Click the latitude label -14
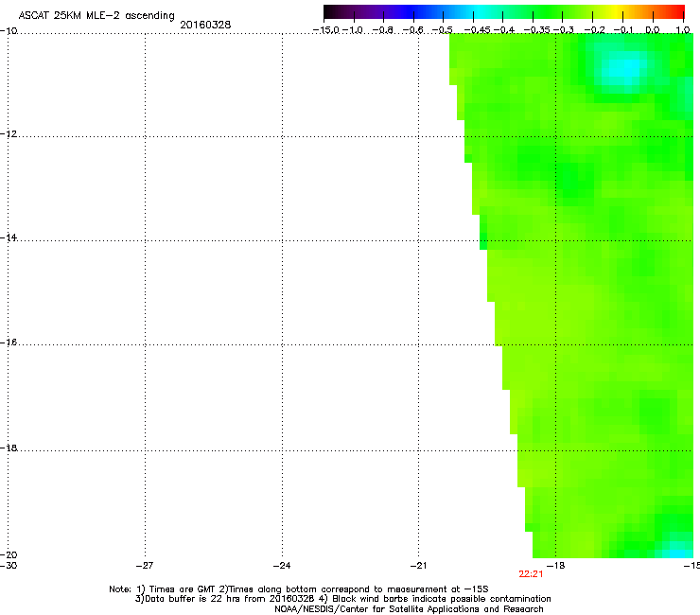 [9, 237]
